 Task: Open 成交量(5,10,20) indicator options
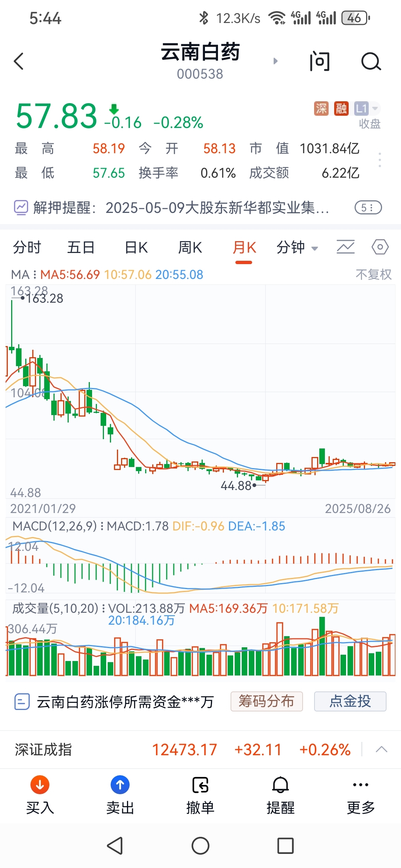[59, 608]
